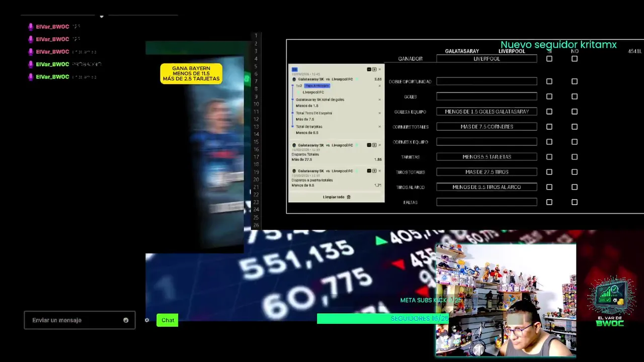
Task: Check NO for TIROS AL ARCO row
Action: click(575, 187)
